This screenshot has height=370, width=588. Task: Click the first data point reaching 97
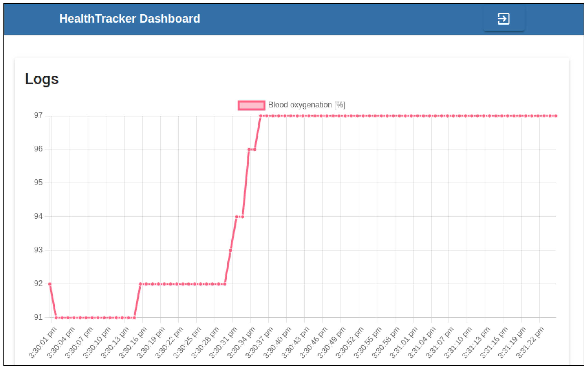pyautogui.click(x=260, y=116)
